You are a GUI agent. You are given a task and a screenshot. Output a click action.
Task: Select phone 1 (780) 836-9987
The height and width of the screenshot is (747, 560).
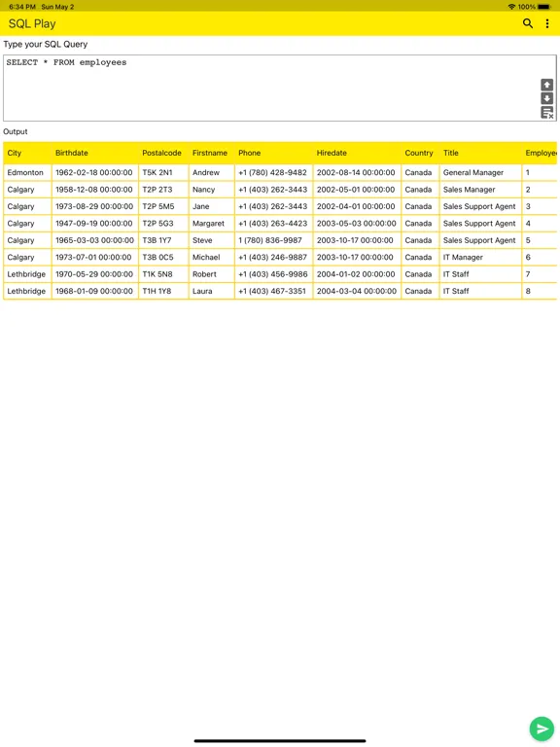tap(274, 240)
